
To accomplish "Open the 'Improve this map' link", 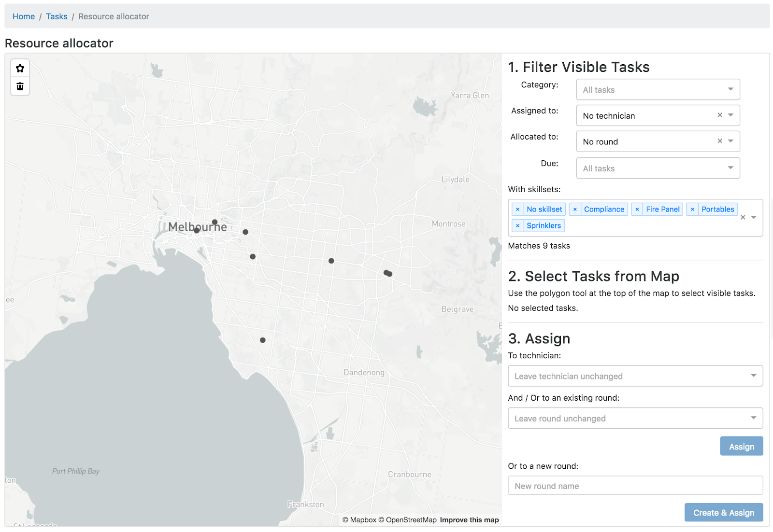I will click(469, 520).
